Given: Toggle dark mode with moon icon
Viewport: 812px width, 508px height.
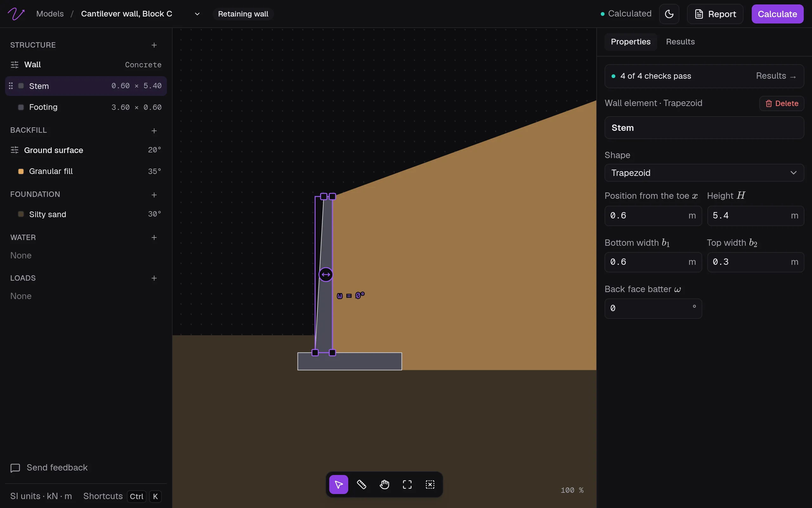Looking at the screenshot, I should [669, 14].
